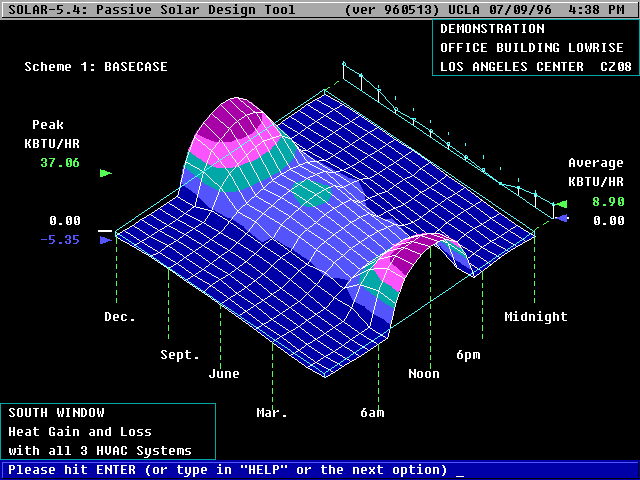Click the monthly average profile line graph
This screenshot has height=480, width=640.
point(448,139)
